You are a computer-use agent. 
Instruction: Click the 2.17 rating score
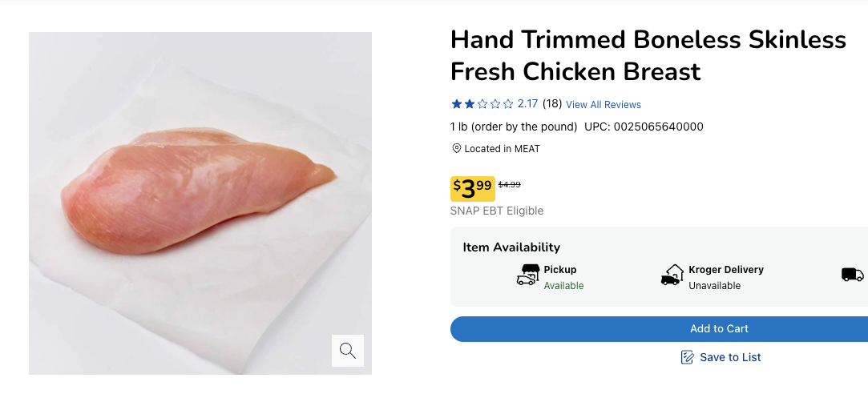click(527, 104)
